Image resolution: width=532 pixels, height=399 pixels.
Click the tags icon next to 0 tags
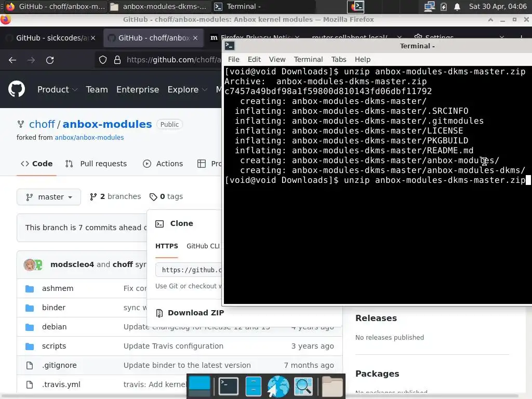click(x=153, y=197)
